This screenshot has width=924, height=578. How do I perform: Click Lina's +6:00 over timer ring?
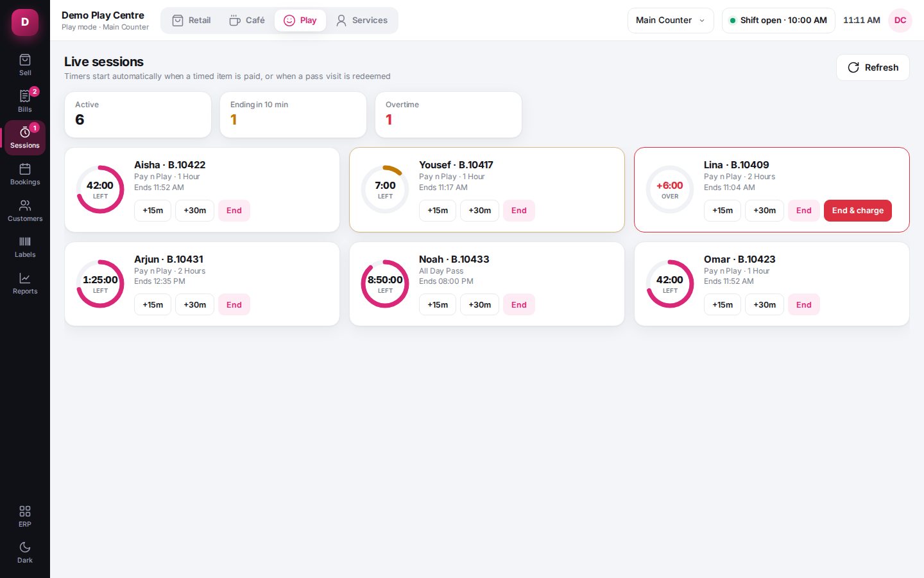pos(670,189)
